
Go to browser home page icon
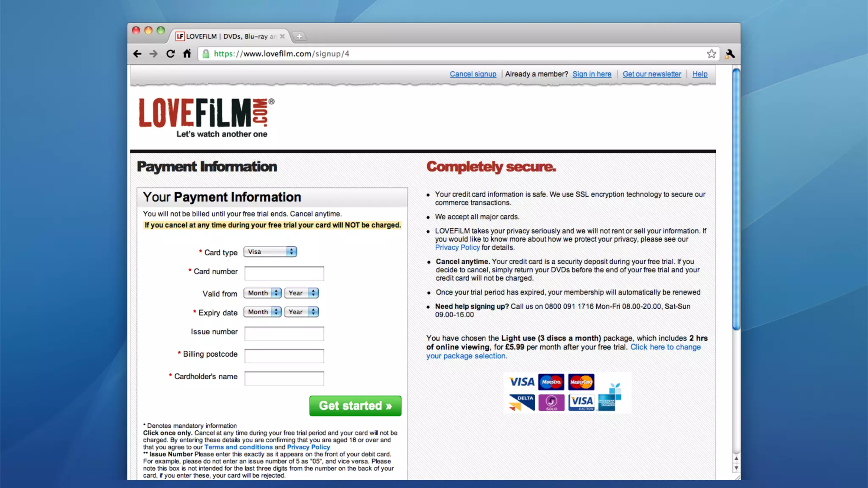point(187,54)
